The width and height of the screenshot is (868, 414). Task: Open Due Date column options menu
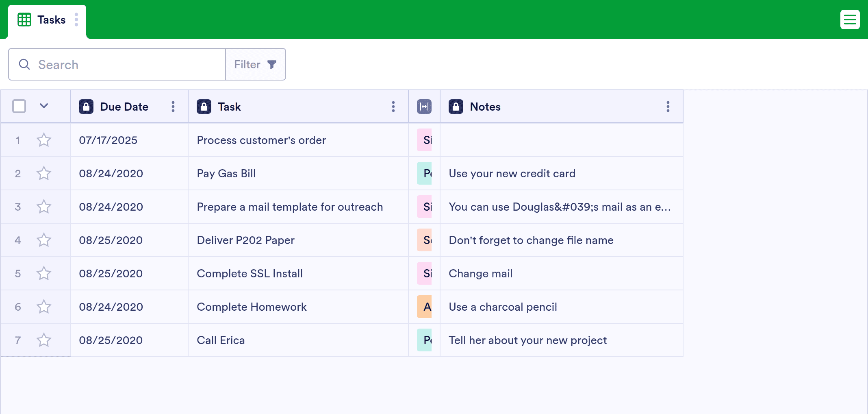pyautogui.click(x=173, y=107)
